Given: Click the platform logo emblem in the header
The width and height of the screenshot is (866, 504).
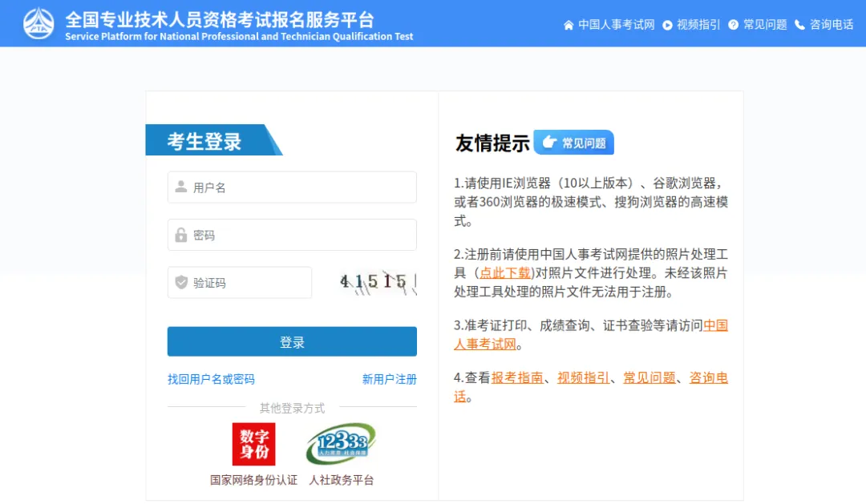Looking at the screenshot, I should point(38,23).
